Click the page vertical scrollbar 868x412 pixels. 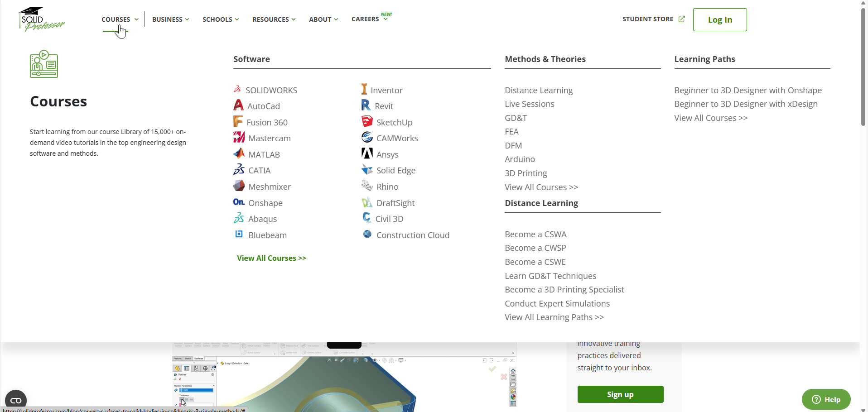point(863,63)
